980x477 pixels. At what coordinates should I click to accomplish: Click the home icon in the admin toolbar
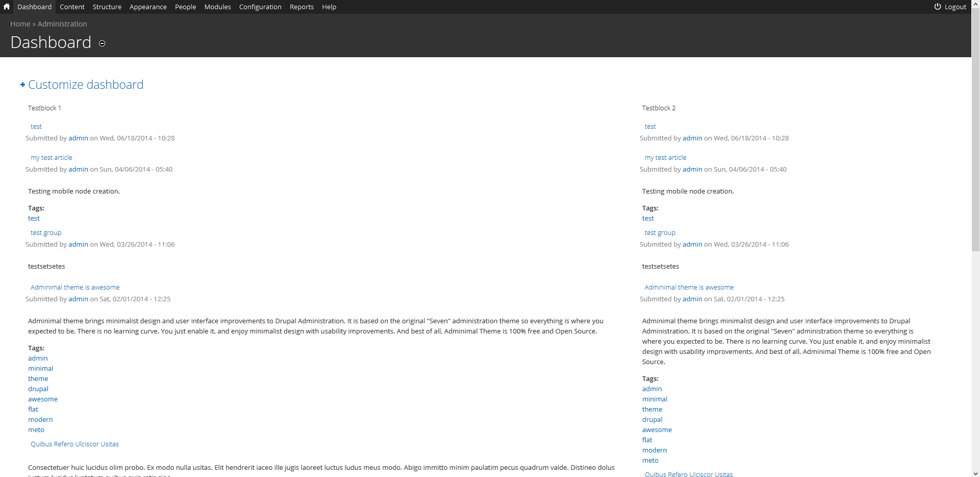pyautogui.click(x=6, y=7)
